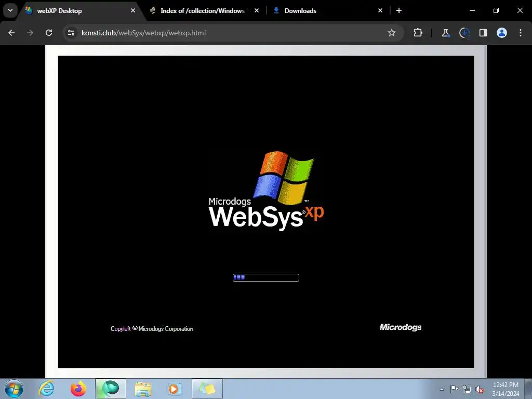Restore down the Chrome window
The width and height of the screenshot is (532, 399).
tap(496, 10)
